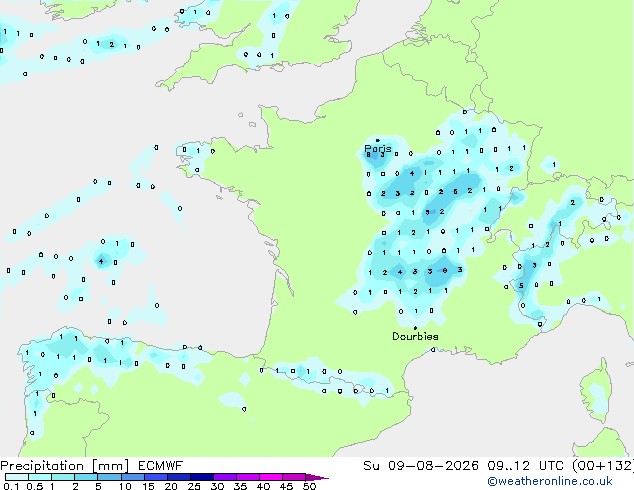Viewport: 634px width, 490px height.
Task: Click the Corsica island on the map
Action: click(x=595, y=393)
